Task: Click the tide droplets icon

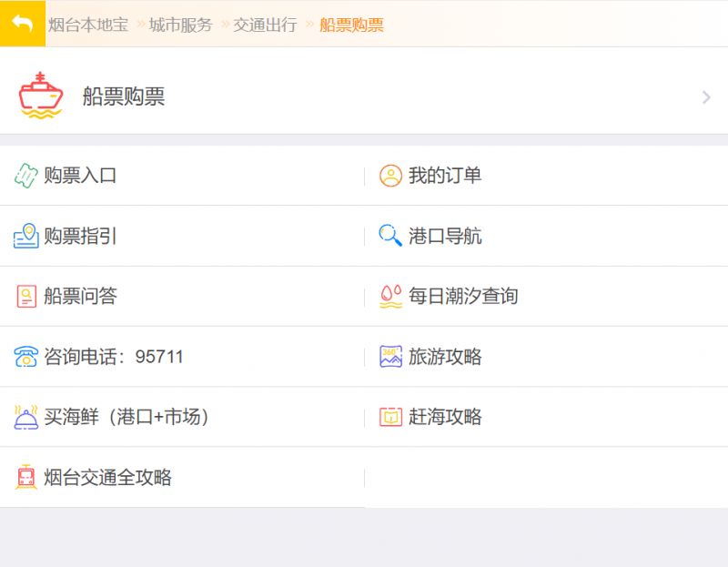Action: coord(390,297)
